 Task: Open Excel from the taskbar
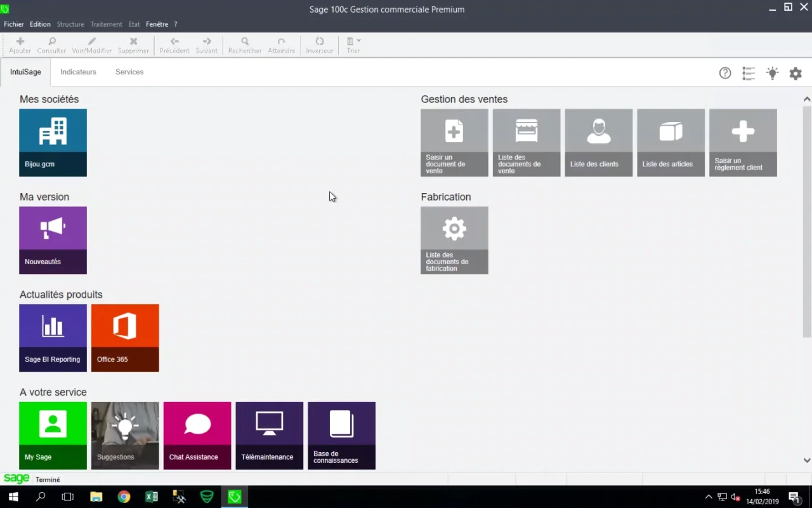152,497
